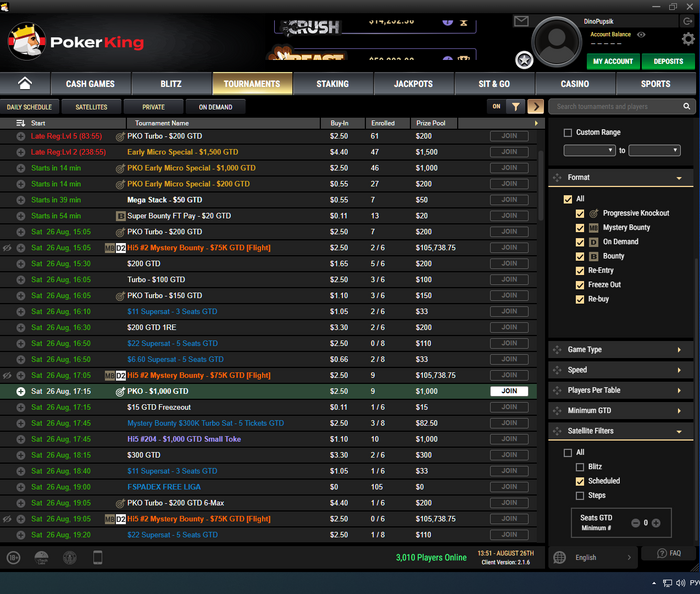The width and height of the screenshot is (700, 594).
Task: Expand FSPADEX FREE LIGA row plus icon
Action: 21,487
